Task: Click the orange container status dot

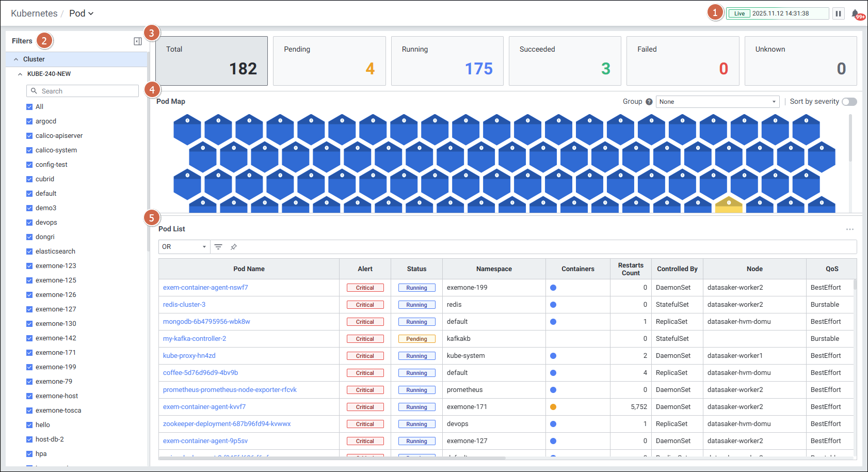Action: pyautogui.click(x=553, y=407)
